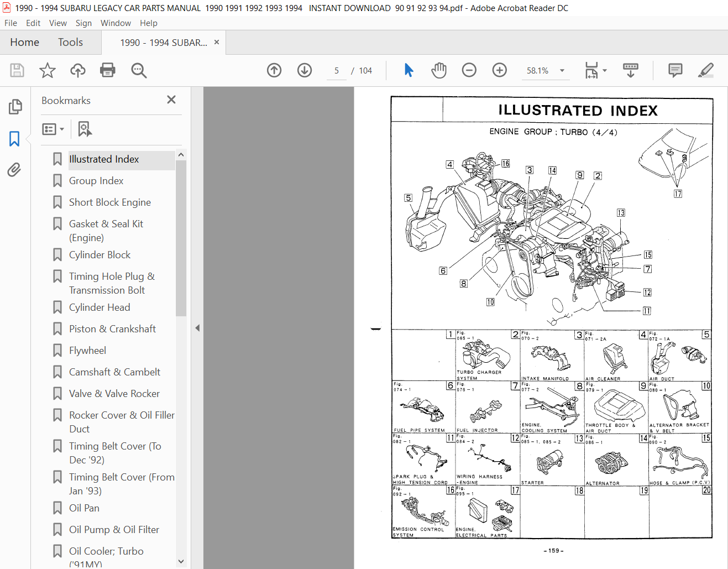
Task: Go to Timing Belt Cover (To Dec '92)
Action: pyautogui.click(x=115, y=453)
